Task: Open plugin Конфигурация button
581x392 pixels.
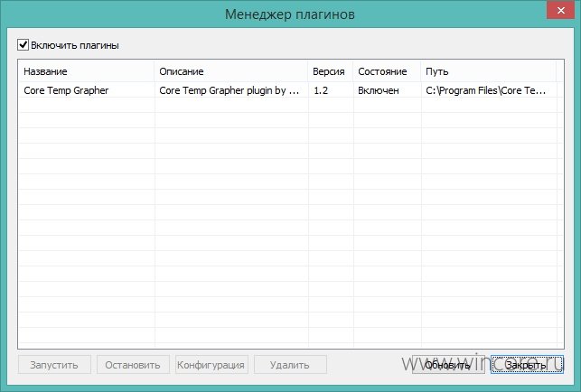Action: point(211,365)
